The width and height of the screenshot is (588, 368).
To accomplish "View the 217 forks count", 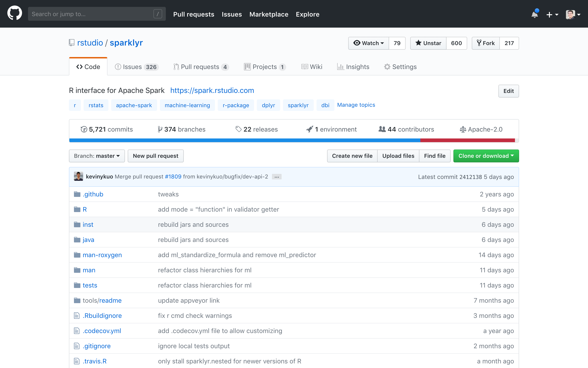I will tap(509, 43).
